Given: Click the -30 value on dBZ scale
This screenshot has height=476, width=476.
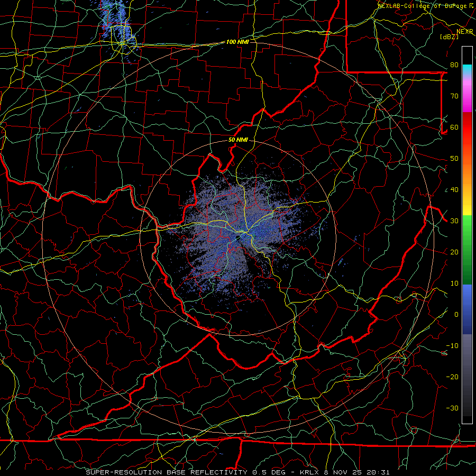Looking at the screenshot, I should (x=452, y=408).
